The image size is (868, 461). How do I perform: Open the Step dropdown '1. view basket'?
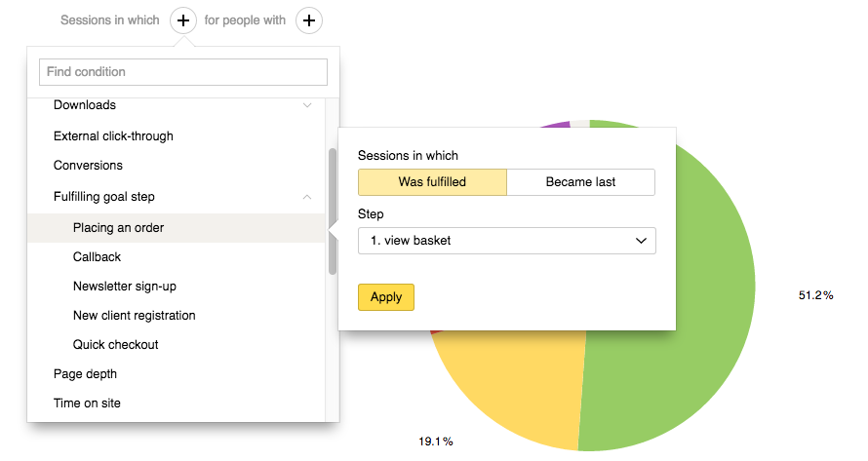506,241
